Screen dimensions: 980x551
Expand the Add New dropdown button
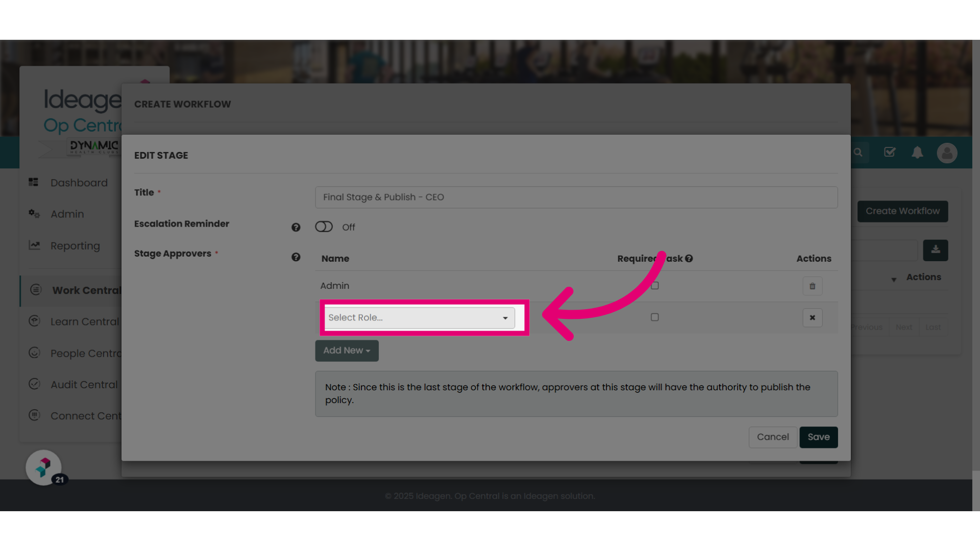(347, 351)
